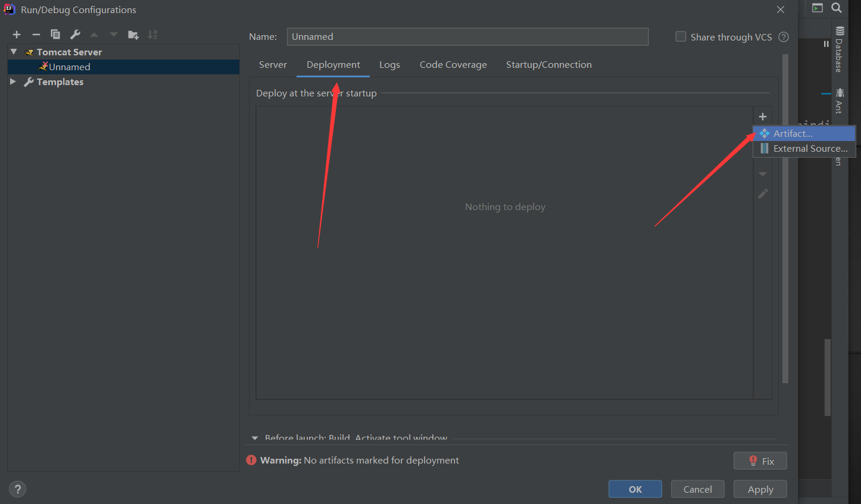The width and height of the screenshot is (861, 504).
Task: Click the Name input field
Action: (x=467, y=36)
